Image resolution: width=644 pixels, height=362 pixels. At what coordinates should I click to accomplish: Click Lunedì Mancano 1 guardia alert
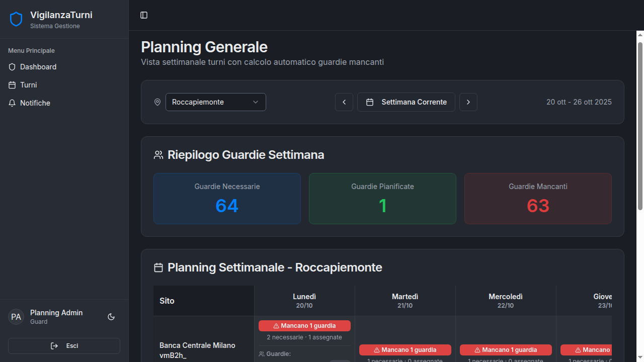tap(304, 326)
